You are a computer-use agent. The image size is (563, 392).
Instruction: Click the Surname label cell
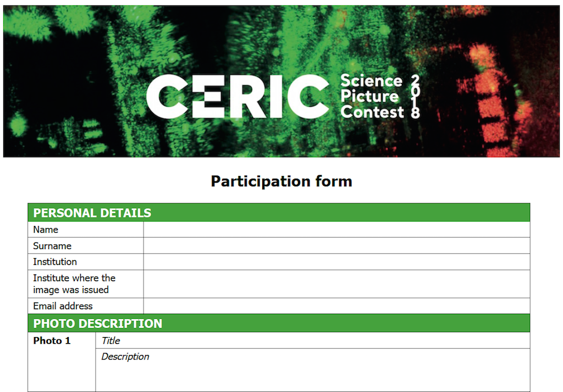[86, 246]
